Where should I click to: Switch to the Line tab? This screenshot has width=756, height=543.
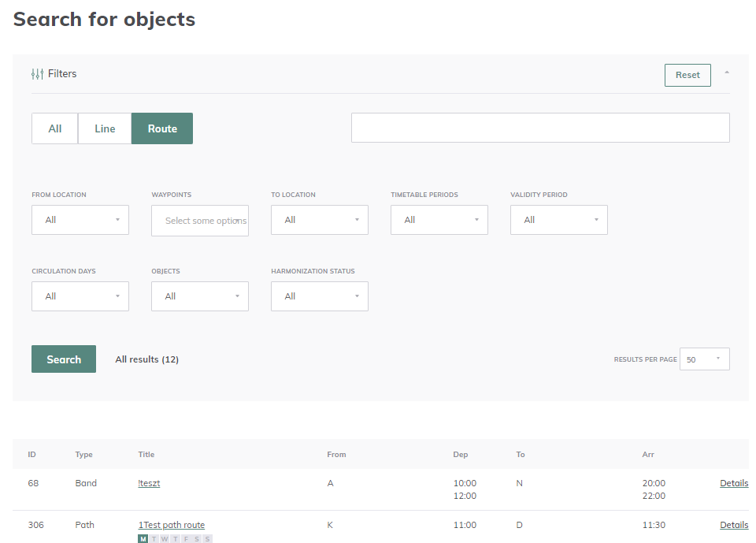point(105,128)
